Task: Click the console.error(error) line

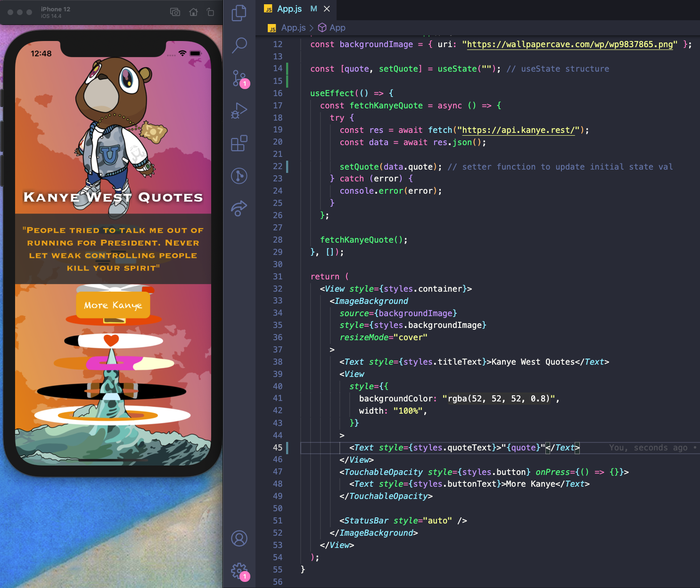Action: tap(391, 191)
